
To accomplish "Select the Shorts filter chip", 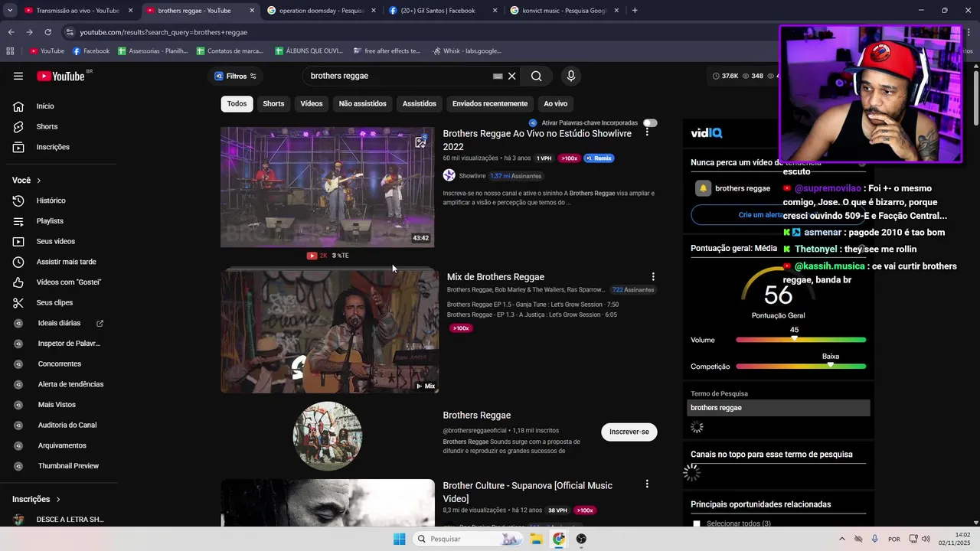I will (x=273, y=103).
